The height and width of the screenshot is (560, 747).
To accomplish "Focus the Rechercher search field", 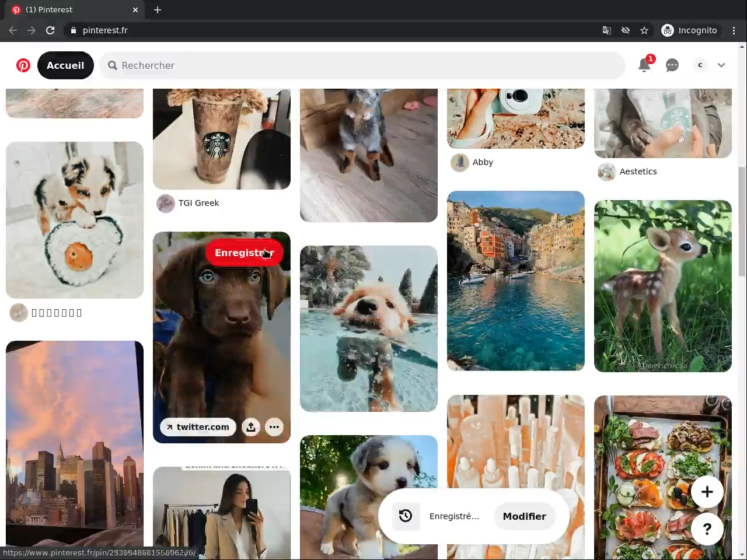I will [362, 65].
